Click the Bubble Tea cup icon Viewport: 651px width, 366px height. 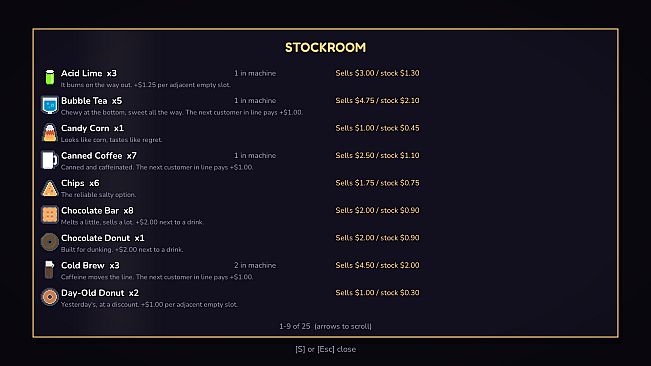pyautogui.click(x=50, y=105)
